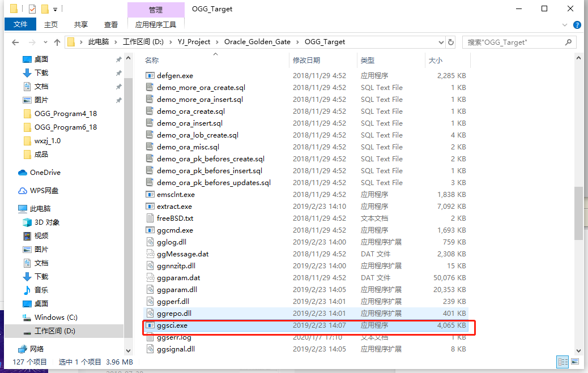The height and width of the screenshot is (373, 588).
Task: Open 音乐 folder in navigation pane
Action: [x=41, y=290]
